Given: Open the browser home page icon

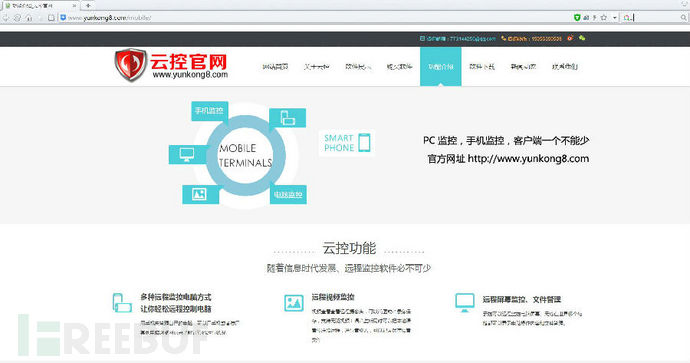Looking at the screenshot, I should tap(29, 18).
